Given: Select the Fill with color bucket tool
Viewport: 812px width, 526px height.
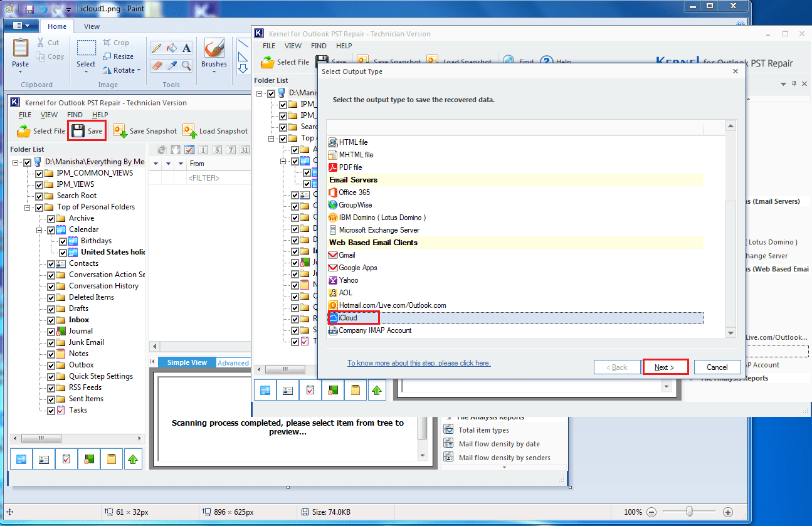Looking at the screenshot, I should 172,48.
